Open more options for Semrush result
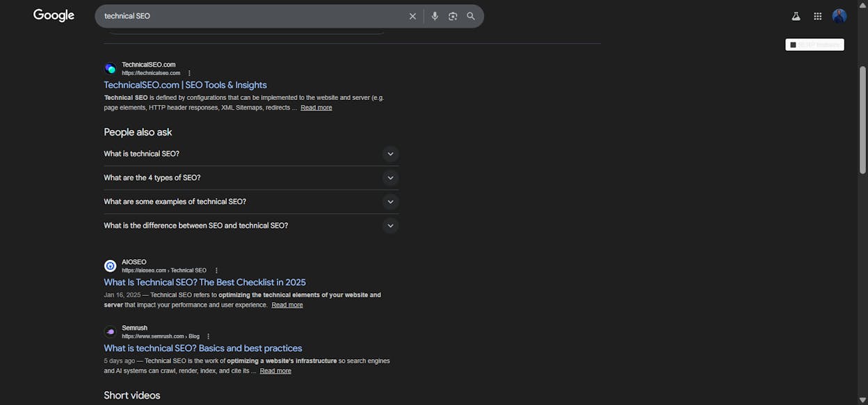 point(208,336)
